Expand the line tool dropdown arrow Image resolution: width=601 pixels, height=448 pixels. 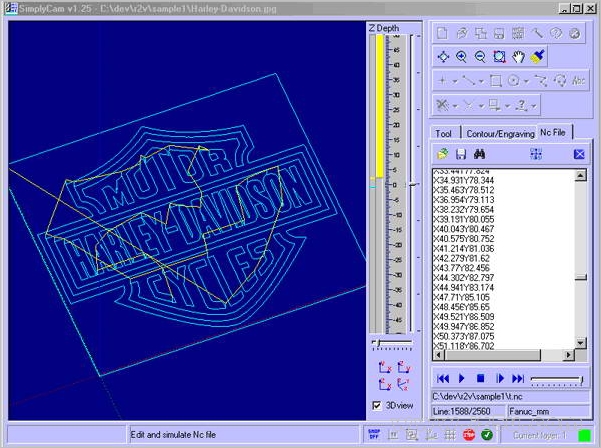(x=481, y=80)
